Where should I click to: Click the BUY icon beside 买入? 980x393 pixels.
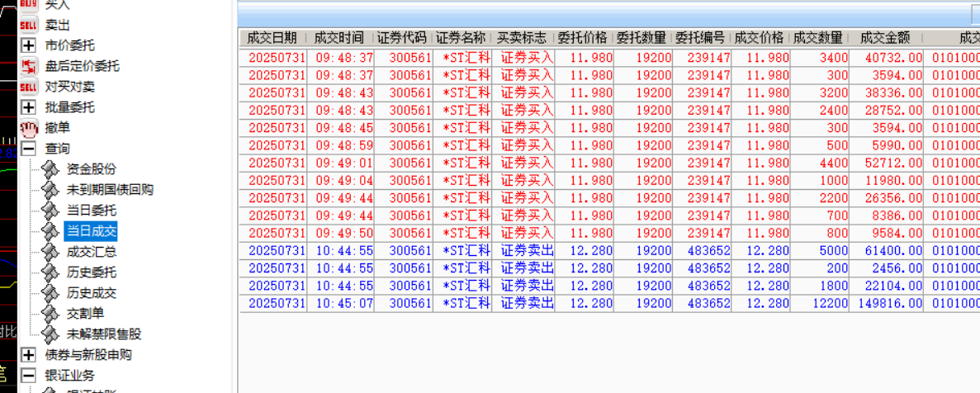point(28,4)
